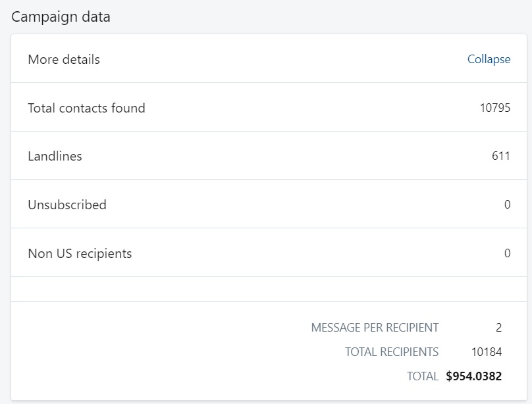Select the Non US recipients label
The height and width of the screenshot is (404, 532).
click(x=80, y=253)
